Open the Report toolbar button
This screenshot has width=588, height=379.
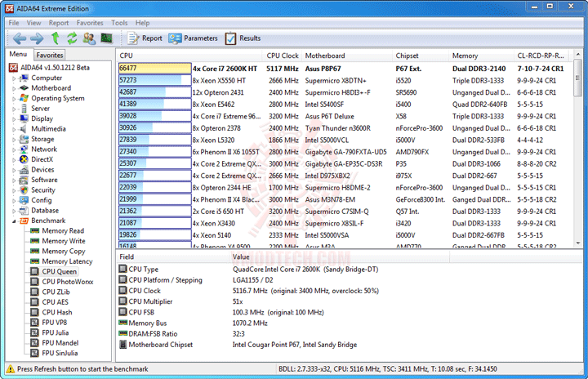(x=145, y=38)
